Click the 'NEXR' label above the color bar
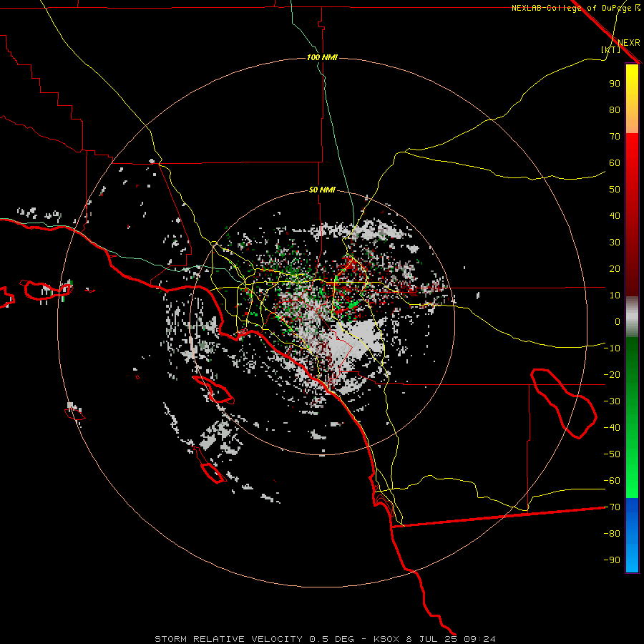644x644 pixels. pos(629,43)
